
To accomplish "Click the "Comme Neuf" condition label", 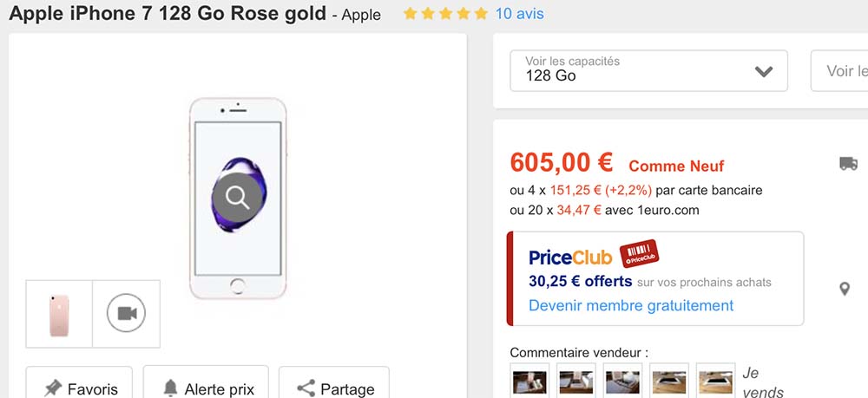I will click(676, 166).
